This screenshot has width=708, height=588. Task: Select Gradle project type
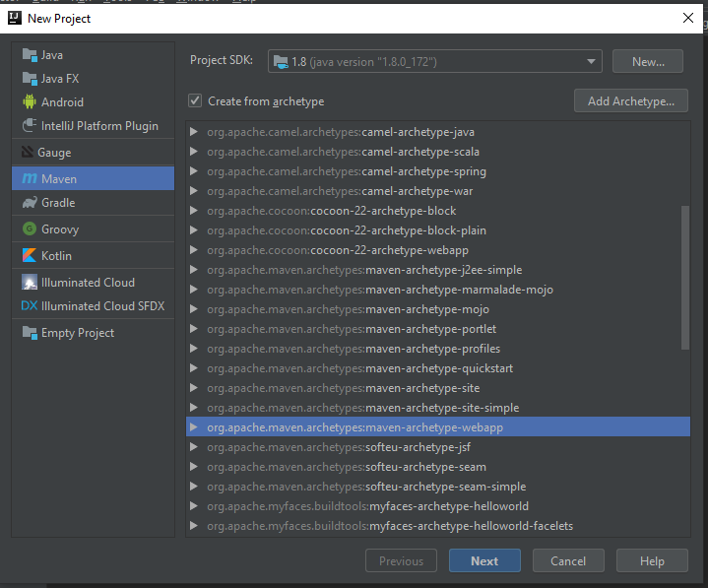click(93, 203)
